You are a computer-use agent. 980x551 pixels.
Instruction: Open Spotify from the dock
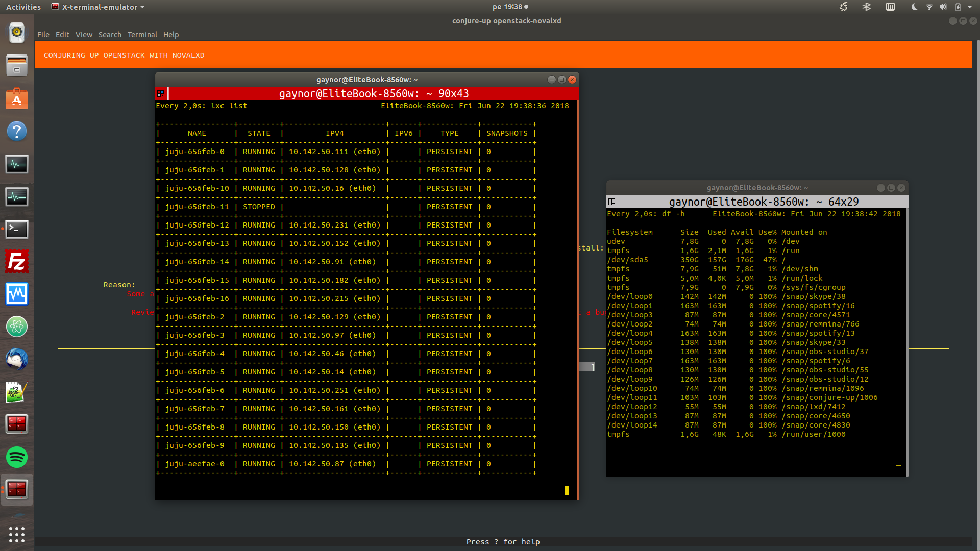(x=17, y=457)
